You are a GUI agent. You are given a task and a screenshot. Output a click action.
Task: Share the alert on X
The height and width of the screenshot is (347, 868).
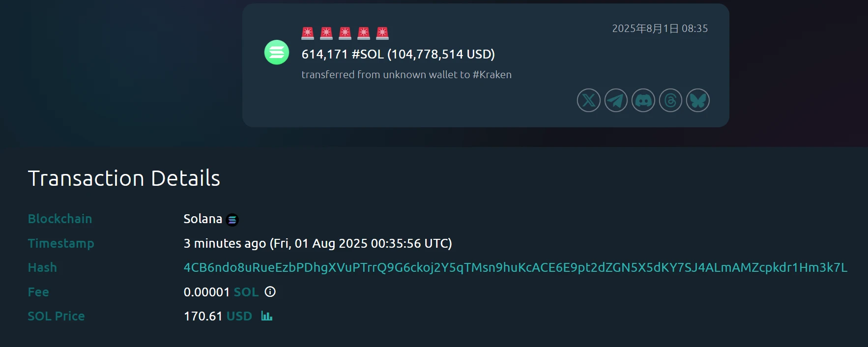point(588,100)
